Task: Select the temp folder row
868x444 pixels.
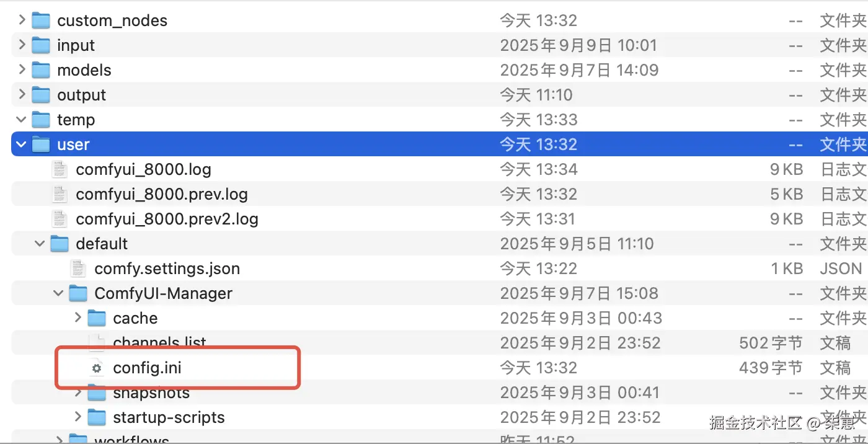Action: [440, 120]
